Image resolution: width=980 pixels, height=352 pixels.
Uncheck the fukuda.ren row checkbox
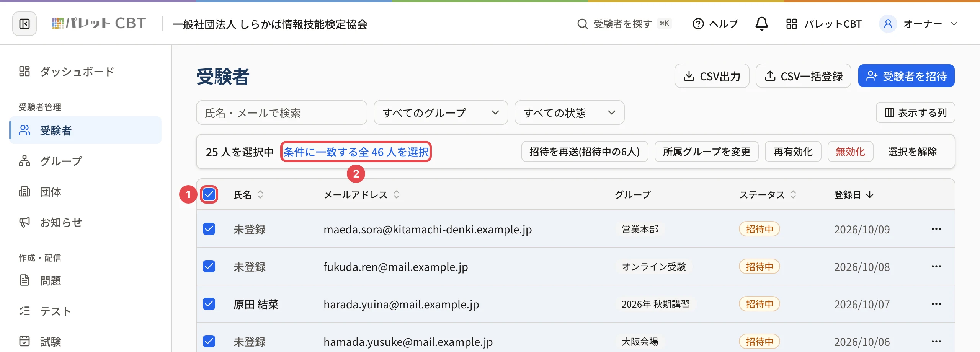209,266
